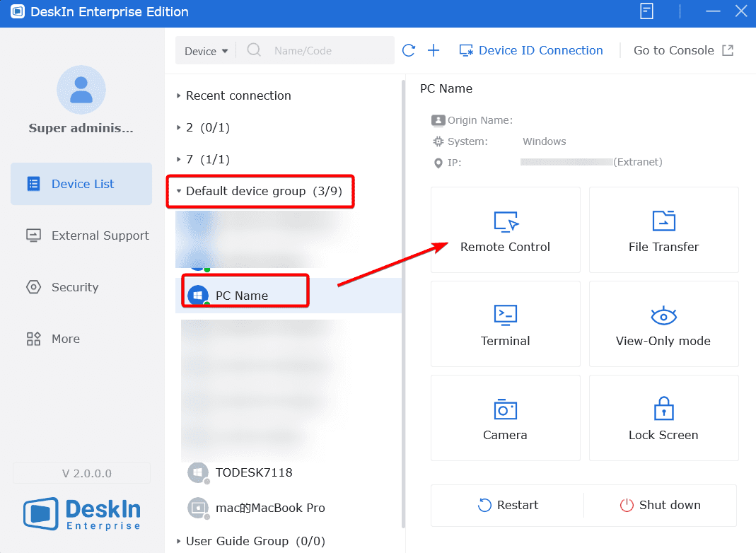This screenshot has width=756, height=553.
Task: Open File Transfer for the PC
Action: point(664,230)
